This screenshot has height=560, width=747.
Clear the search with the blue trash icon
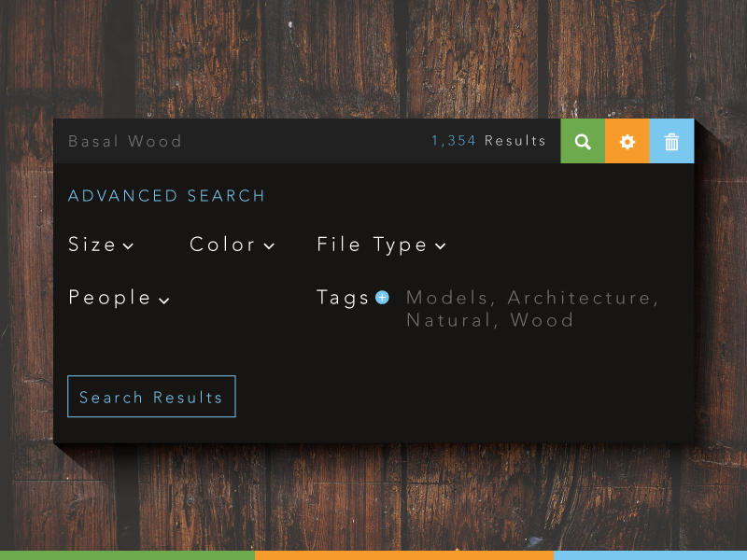pyautogui.click(x=671, y=141)
